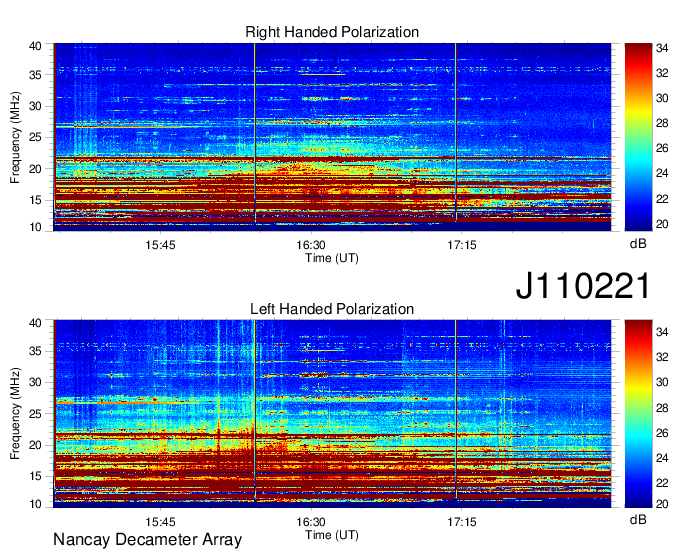Click the 15:45 tick label, bottom plot
Image resolution: width=680 pixels, height=552 pixels.
pyautogui.click(x=160, y=522)
